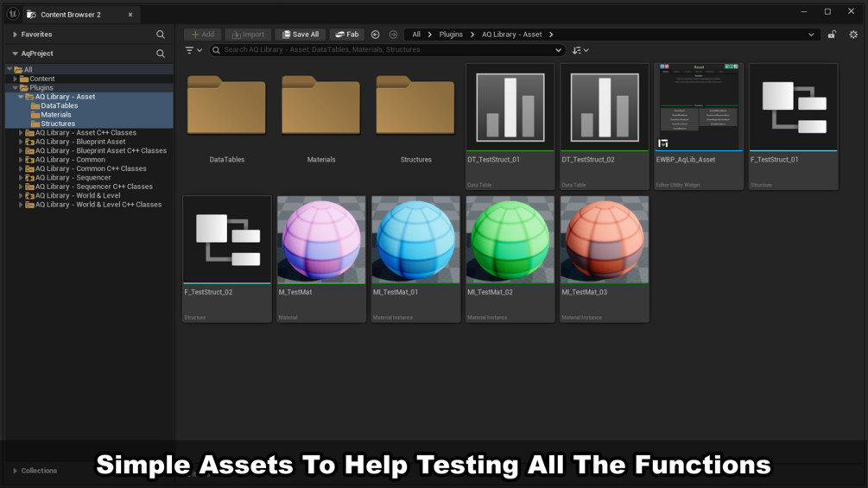Image resolution: width=868 pixels, height=488 pixels.
Task: Open the path history dropdown
Action: tap(811, 35)
